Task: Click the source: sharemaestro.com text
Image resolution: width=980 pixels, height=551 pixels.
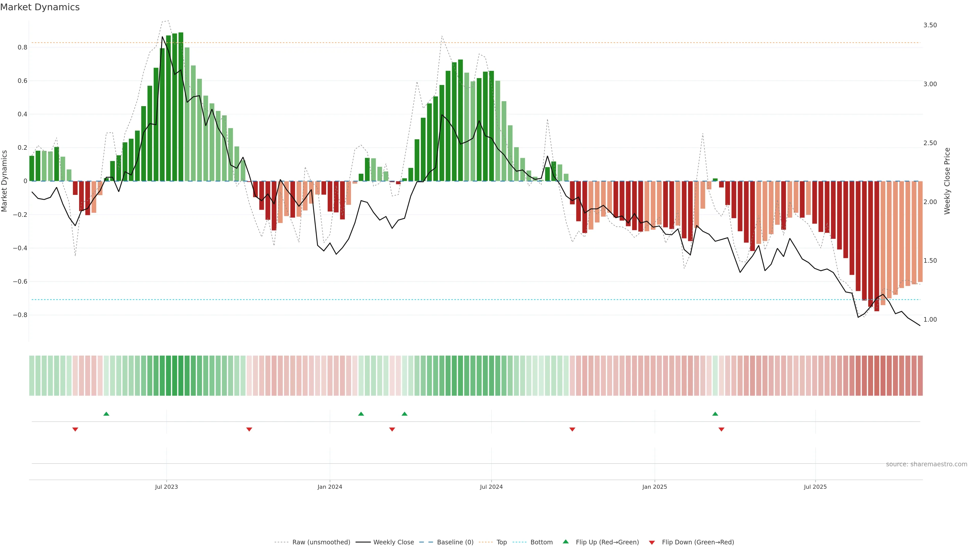Action: (x=926, y=464)
